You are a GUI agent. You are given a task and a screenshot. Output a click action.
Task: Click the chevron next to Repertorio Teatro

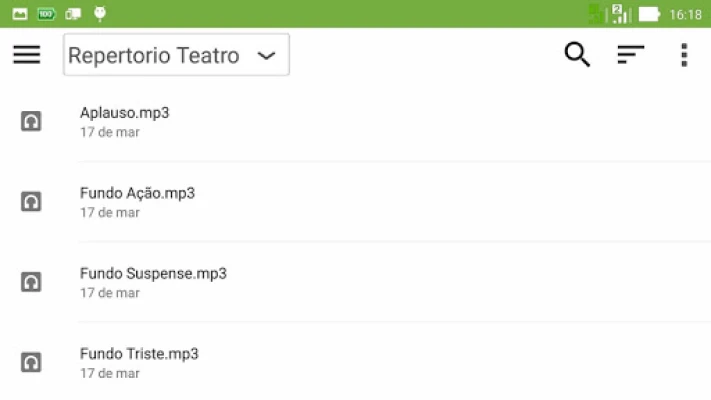(x=266, y=56)
